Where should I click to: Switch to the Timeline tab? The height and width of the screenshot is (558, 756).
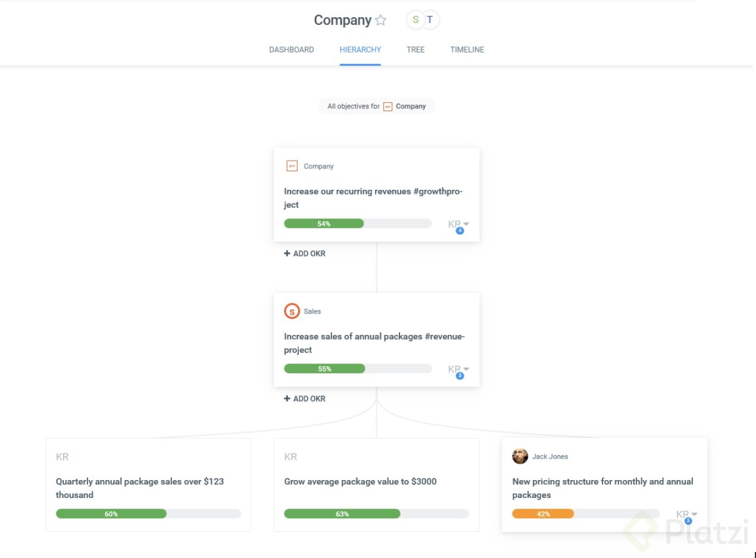(x=467, y=50)
